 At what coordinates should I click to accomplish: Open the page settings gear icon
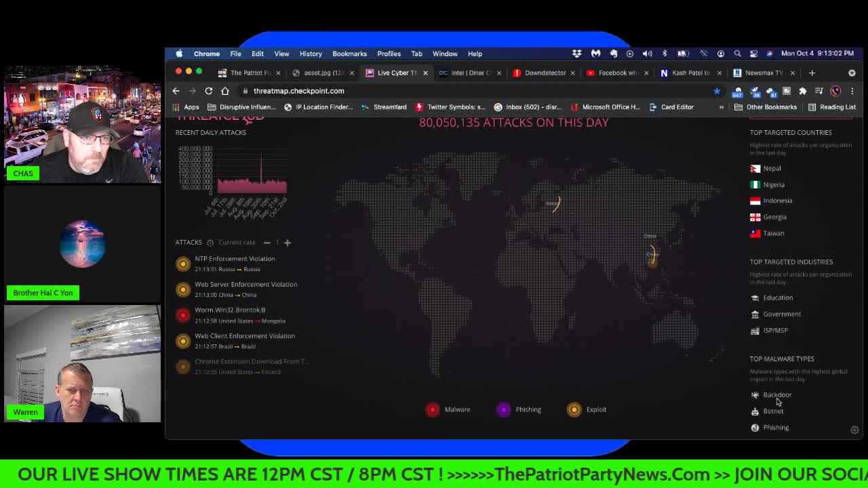coord(854,430)
